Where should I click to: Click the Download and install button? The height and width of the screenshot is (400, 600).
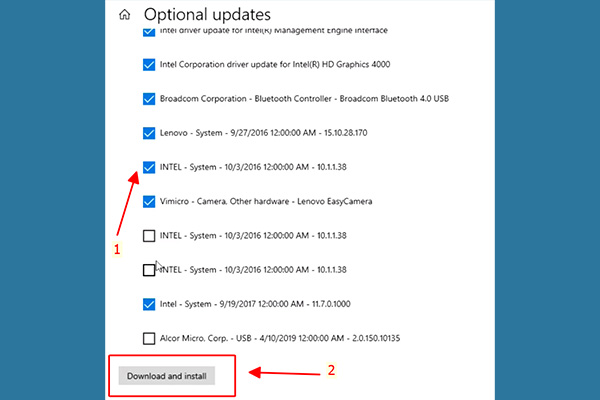pos(166,376)
